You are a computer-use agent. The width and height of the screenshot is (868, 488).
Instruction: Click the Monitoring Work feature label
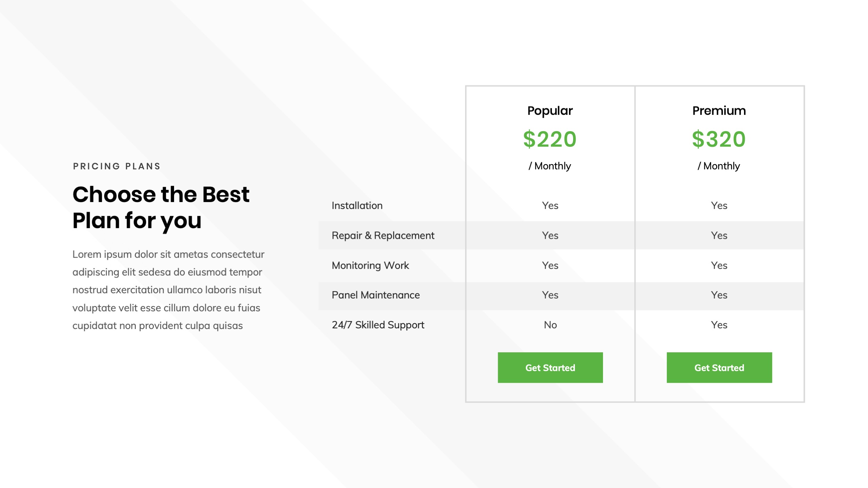point(370,266)
